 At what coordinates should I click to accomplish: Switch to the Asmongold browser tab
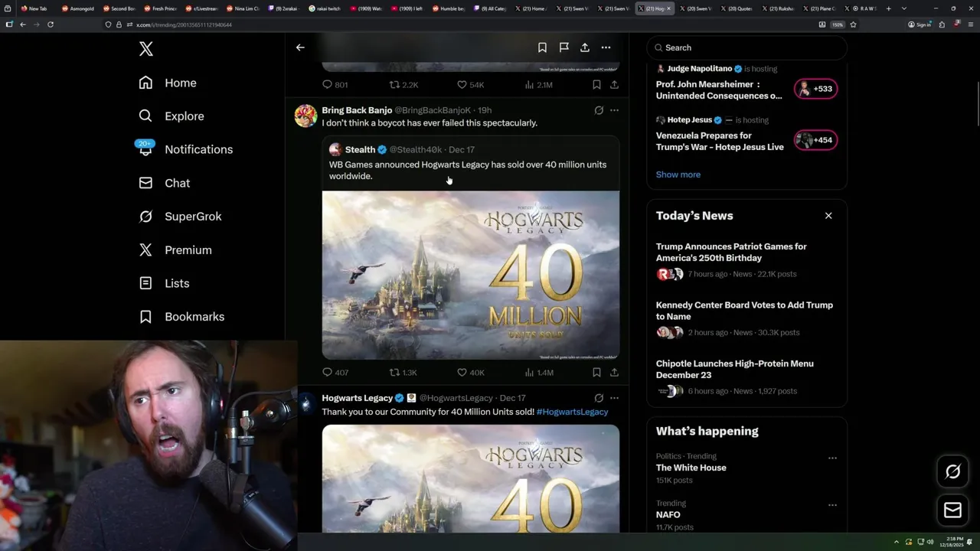(78, 8)
